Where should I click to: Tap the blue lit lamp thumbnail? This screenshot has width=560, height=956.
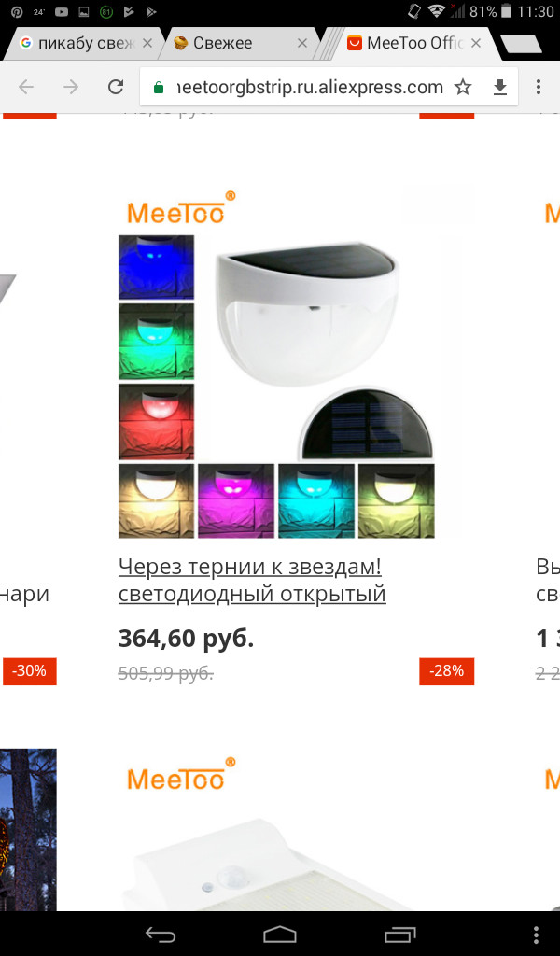pos(156,267)
